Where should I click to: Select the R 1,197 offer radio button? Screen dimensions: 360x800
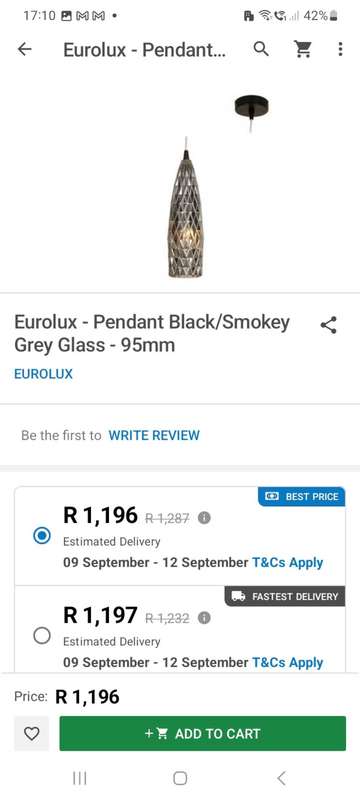(42, 636)
